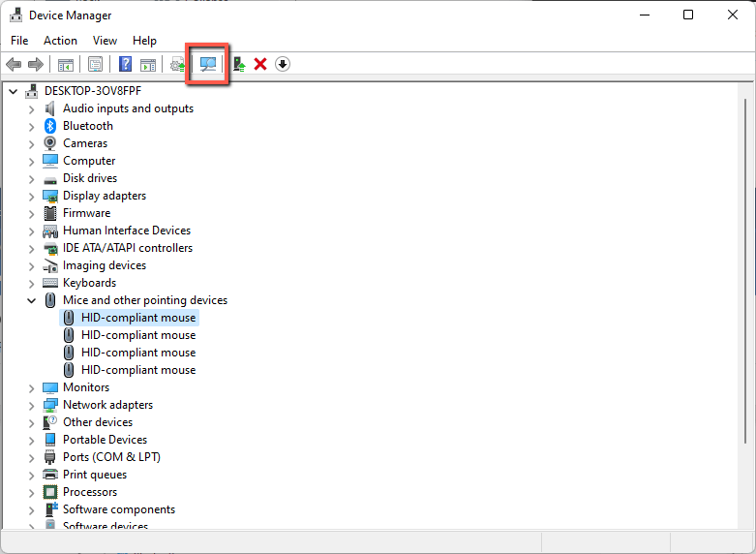Open the View menu
This screenshot has height=554, width=756.
click(x=105, y=41)
